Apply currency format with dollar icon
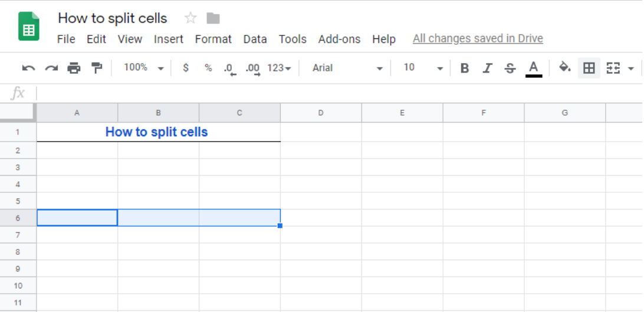Image resolution: width=644 pixels, height=312 pixels. (186, 68)
